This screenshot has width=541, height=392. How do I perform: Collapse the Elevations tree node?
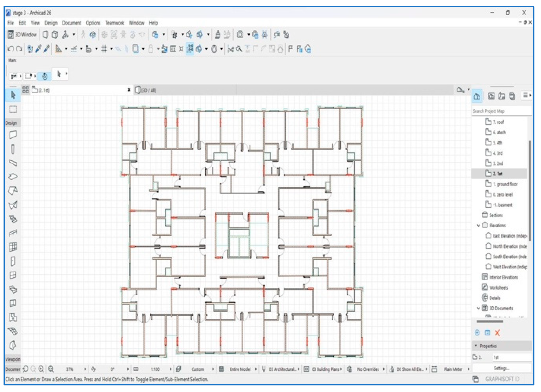click(x=478, y=225)
